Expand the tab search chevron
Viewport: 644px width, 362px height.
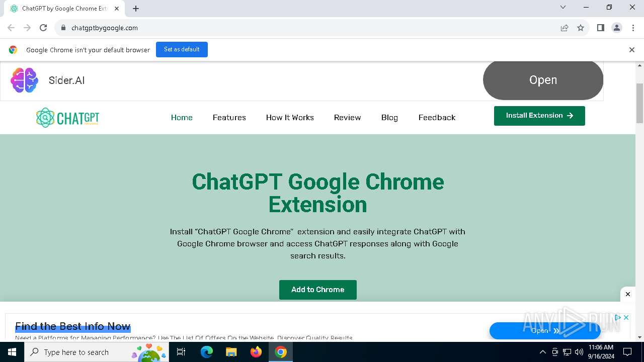coord(563,7)
